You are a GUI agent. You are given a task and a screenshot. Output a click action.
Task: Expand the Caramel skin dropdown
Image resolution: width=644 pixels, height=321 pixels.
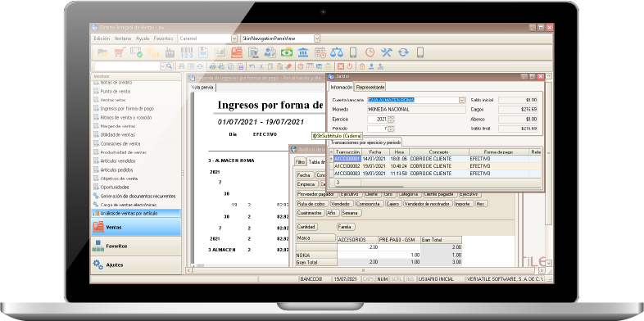234,38
